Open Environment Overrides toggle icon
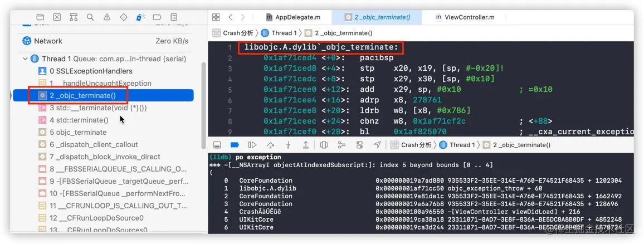 (360, 145)
